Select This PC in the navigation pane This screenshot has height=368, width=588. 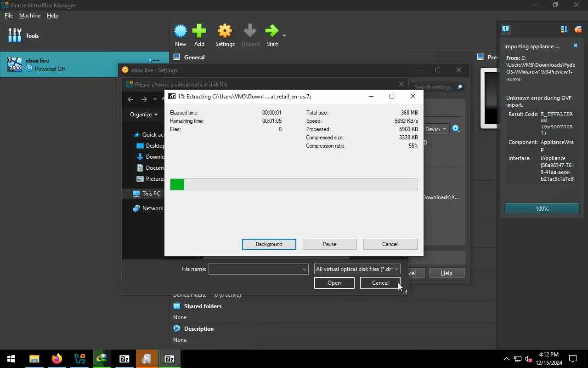[147, 194]
